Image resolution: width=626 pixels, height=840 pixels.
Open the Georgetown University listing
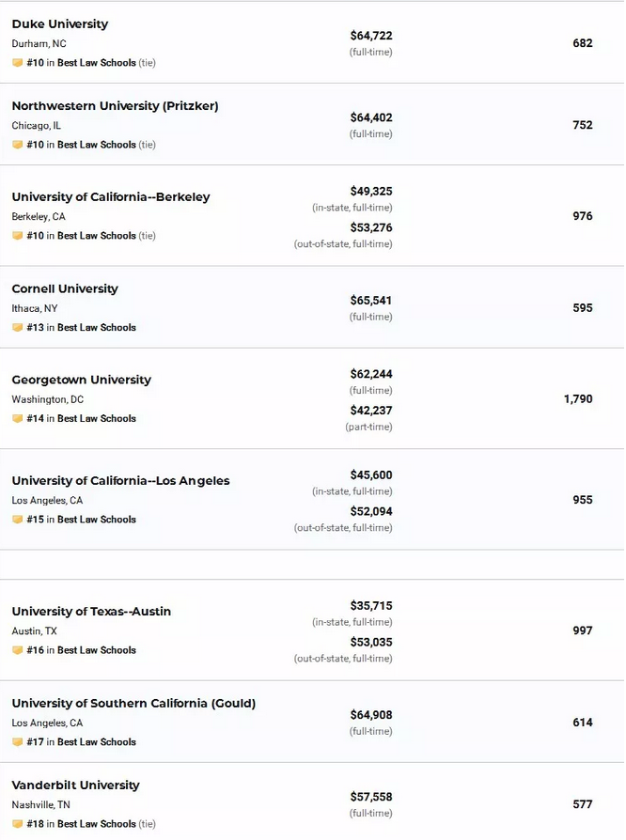coord(82,380)
